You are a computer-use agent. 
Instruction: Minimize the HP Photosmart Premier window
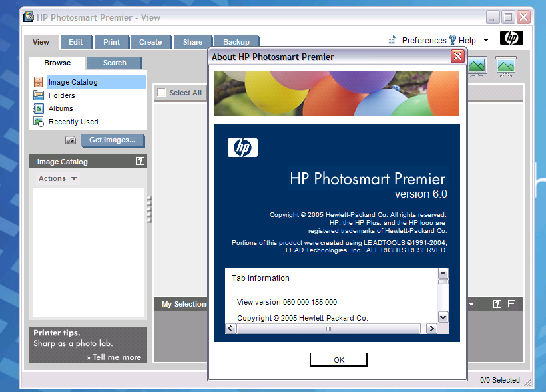click(493, 17)
